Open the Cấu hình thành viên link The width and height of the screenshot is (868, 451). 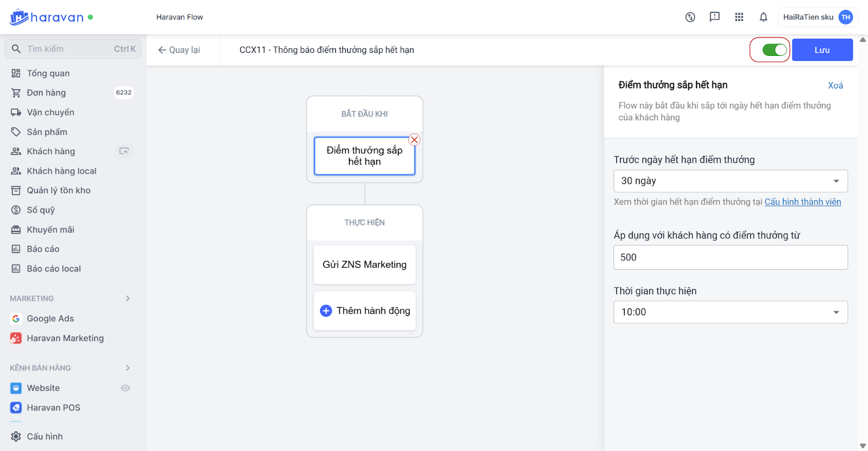[x=803, y=202]
